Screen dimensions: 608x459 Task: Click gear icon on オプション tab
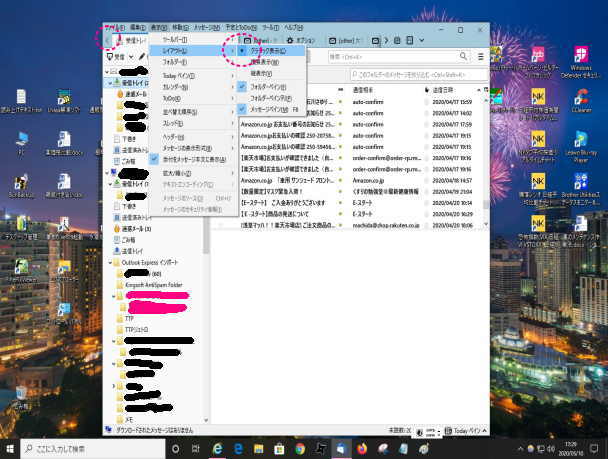point(290,40)
